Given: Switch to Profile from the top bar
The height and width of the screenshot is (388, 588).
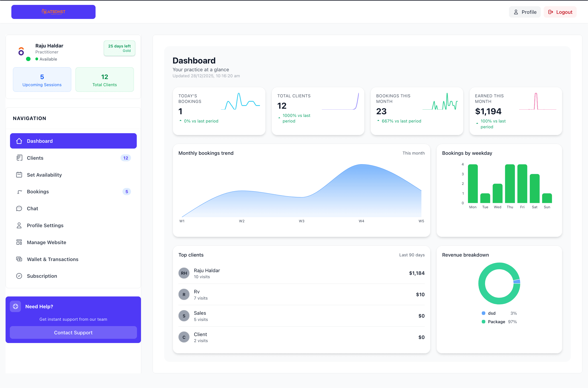Looking at the screenshot, I should click(x=525, y=12).
